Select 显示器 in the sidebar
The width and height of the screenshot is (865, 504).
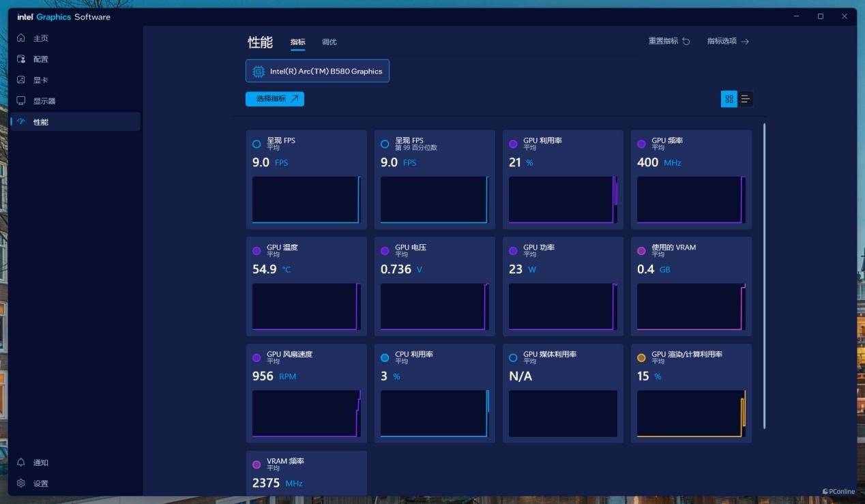click(75, 101)
